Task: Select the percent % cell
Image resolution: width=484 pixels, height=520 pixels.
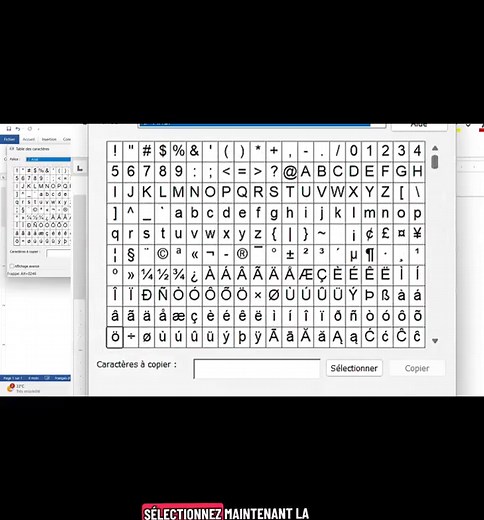Action: 179,151
